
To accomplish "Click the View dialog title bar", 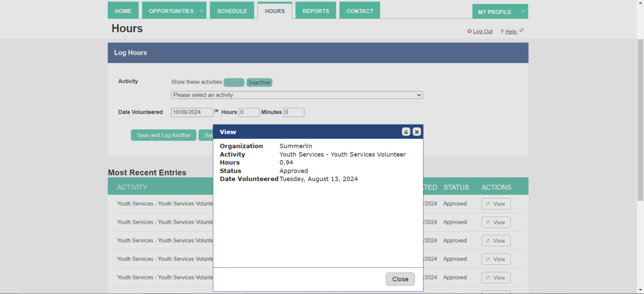I will coord(318,132).
